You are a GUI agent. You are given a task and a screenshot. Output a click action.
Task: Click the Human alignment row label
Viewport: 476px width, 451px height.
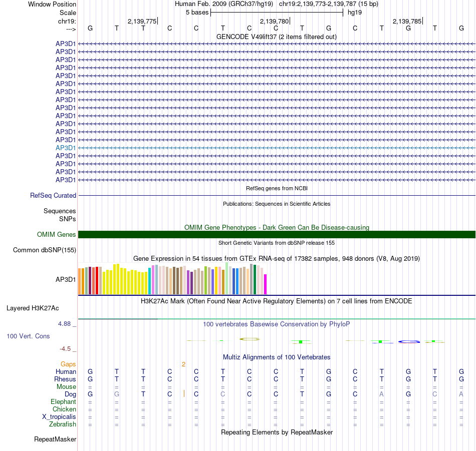point(66,371)
